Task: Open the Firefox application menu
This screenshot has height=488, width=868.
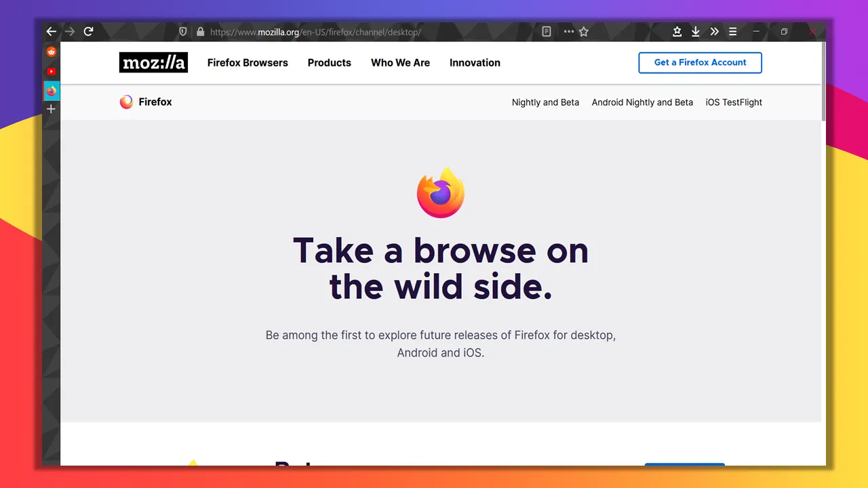Action: pos(732,31)
